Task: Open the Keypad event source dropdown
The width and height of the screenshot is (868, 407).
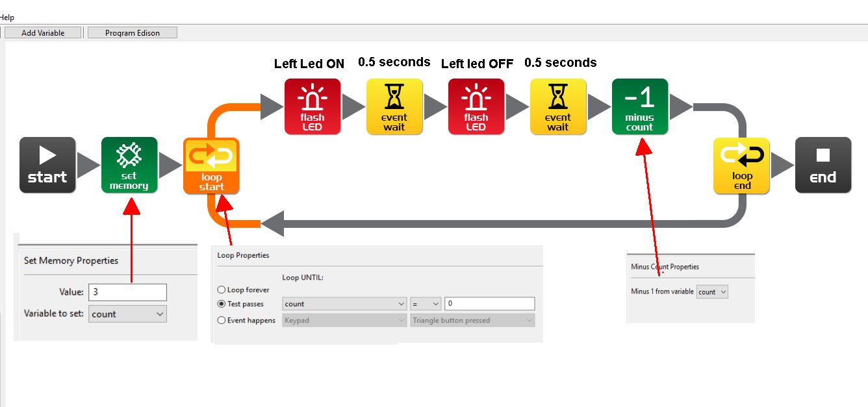Action: point(345,320)
